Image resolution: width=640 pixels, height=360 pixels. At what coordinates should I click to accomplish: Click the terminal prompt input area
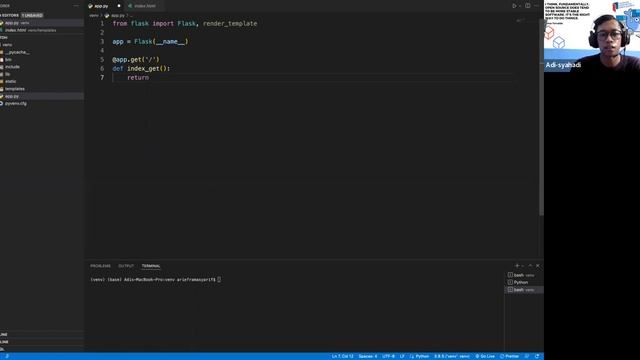coord(219,280)
